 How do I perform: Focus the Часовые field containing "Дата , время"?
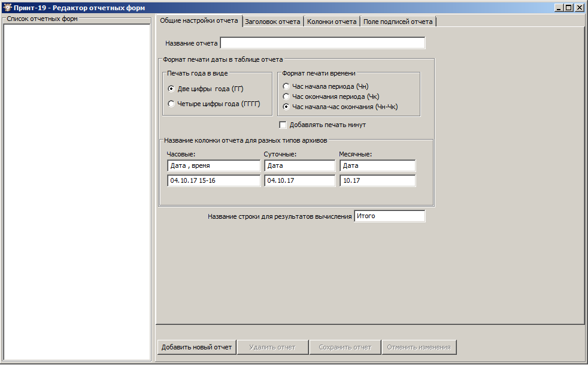214,165
